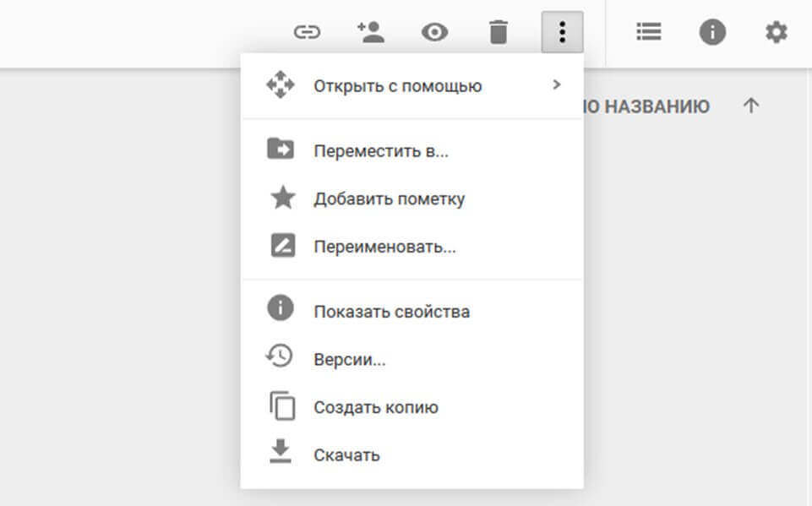Expand the Открыть с помощью submenu arrow
The height and width of the screenshot is (506, 812).
tap(556, 84)
